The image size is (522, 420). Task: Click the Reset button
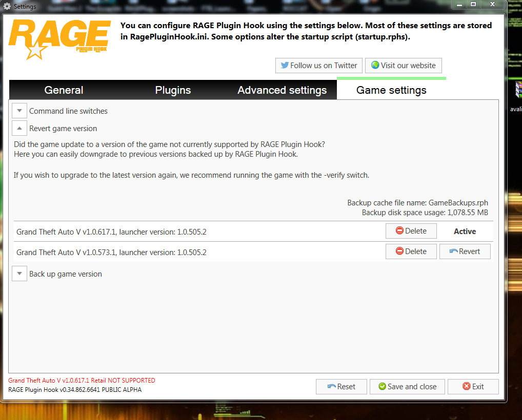coord(341,386)
